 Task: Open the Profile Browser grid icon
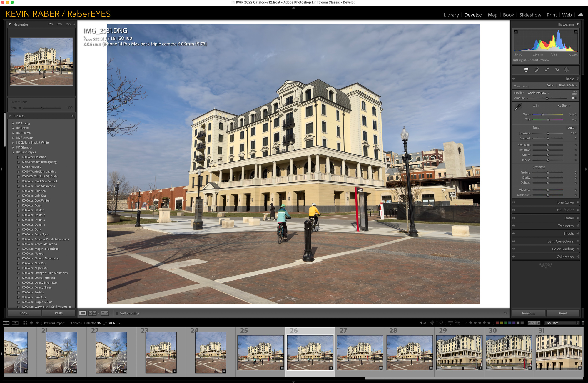tap(574, 92)
